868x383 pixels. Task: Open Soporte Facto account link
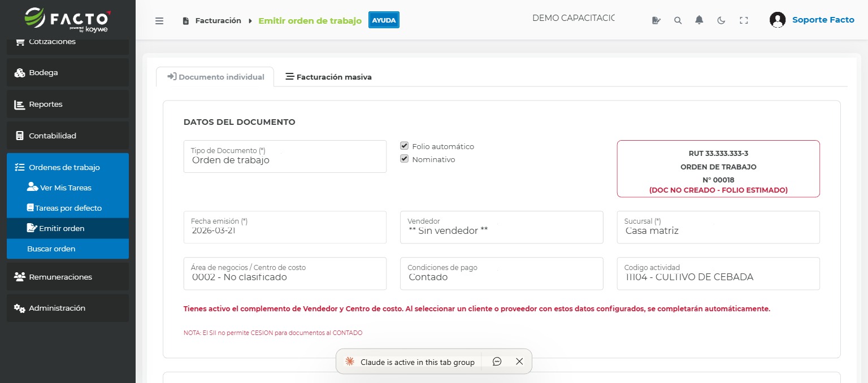[x=823, y=19]
